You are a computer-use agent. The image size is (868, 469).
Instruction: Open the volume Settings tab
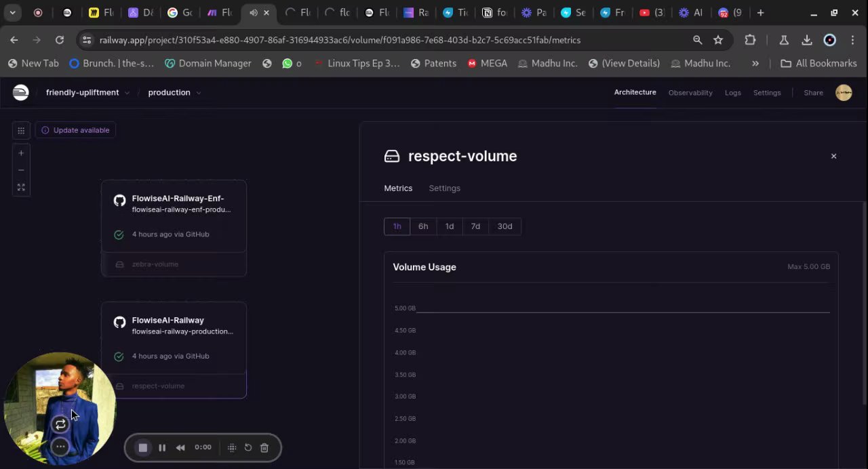444,188
